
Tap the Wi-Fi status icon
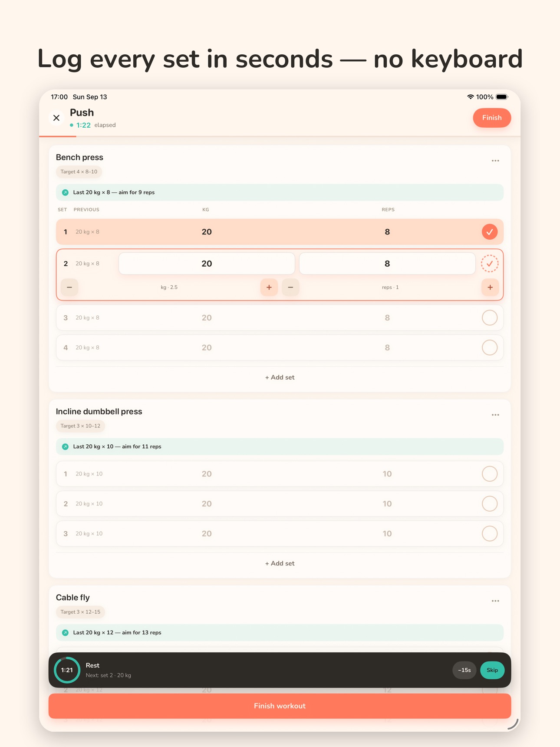(471, 97)
